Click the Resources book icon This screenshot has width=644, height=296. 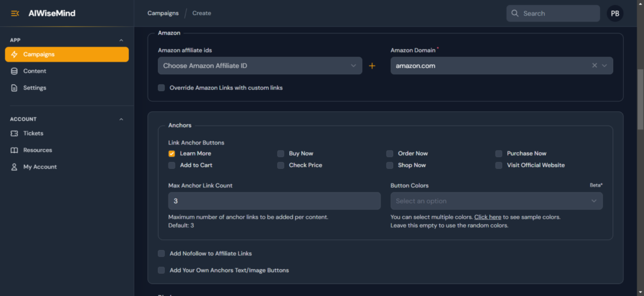14,150
